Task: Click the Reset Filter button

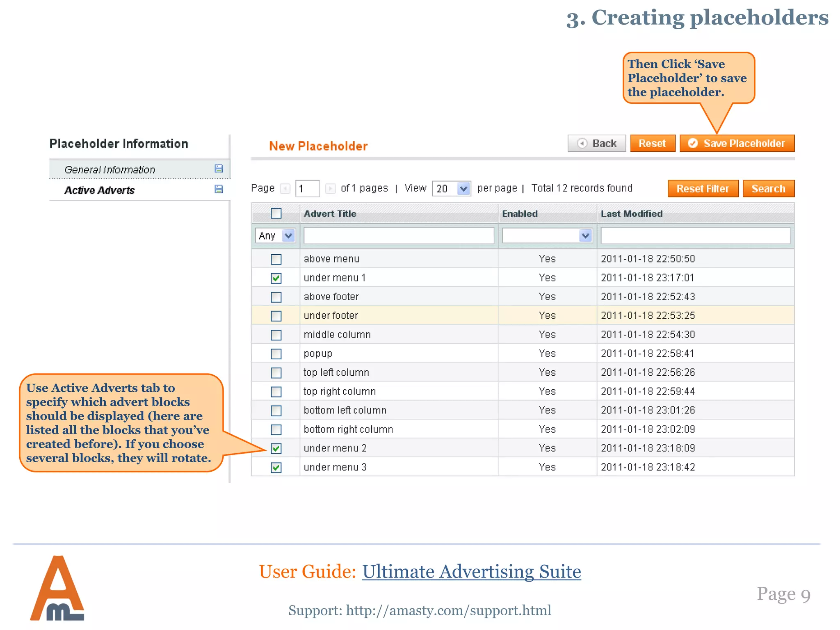Action: [x=703, y=189]
